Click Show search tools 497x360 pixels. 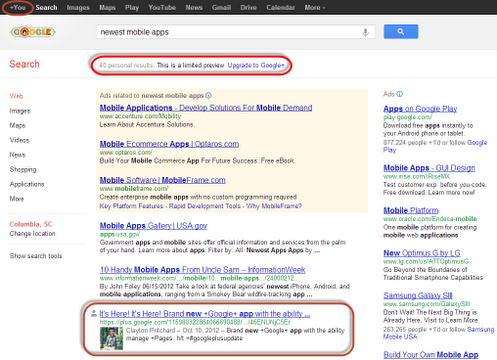pyautogui.click(x=36, y=256)
